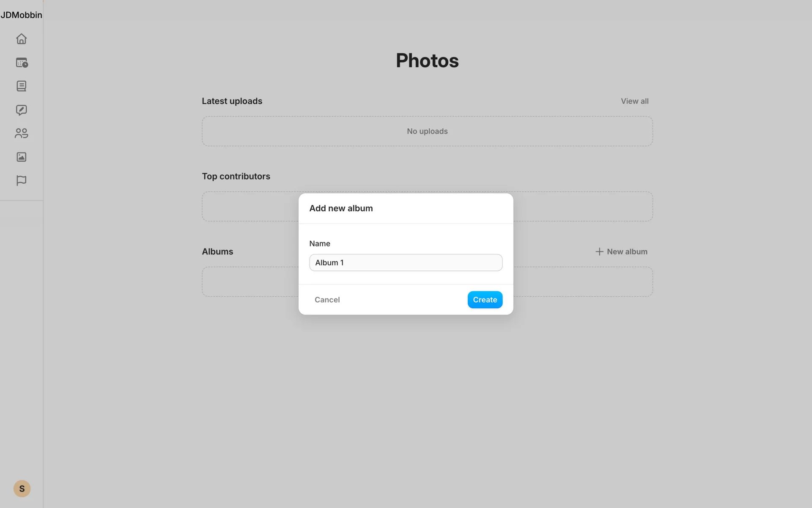Click the Add new album dialog title
The width and height of the screenshot is (812, 508).
tap(341, 208)
